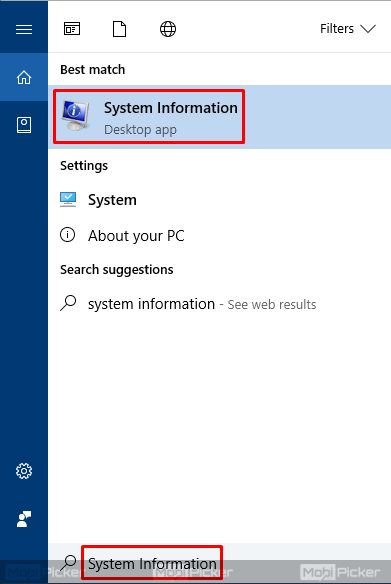This screenshot has width=391, height=584.
Task: Open the System settings result
Action: [220, 200]
